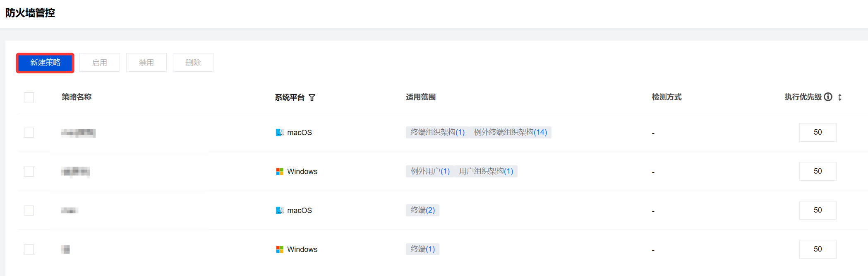The image size is (868, 276).
Task: Open blurred policy name in 终端(1) row
Action: (65, 249)
